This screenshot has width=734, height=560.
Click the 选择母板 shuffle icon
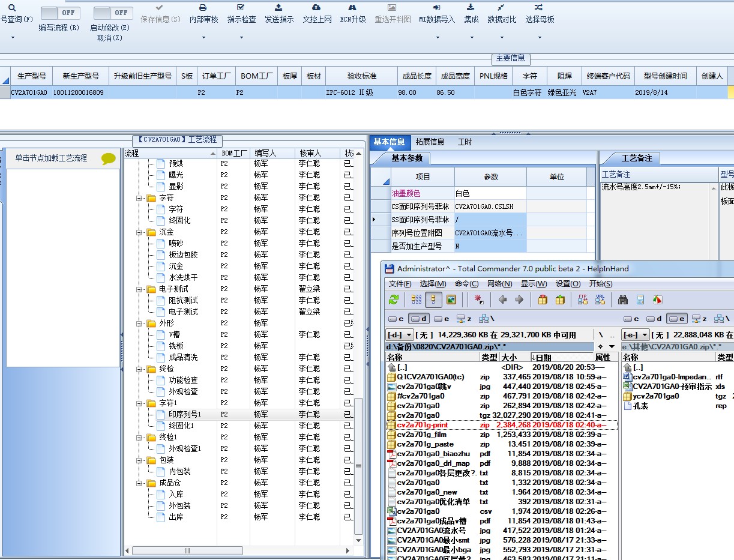[x=539, y=8]
